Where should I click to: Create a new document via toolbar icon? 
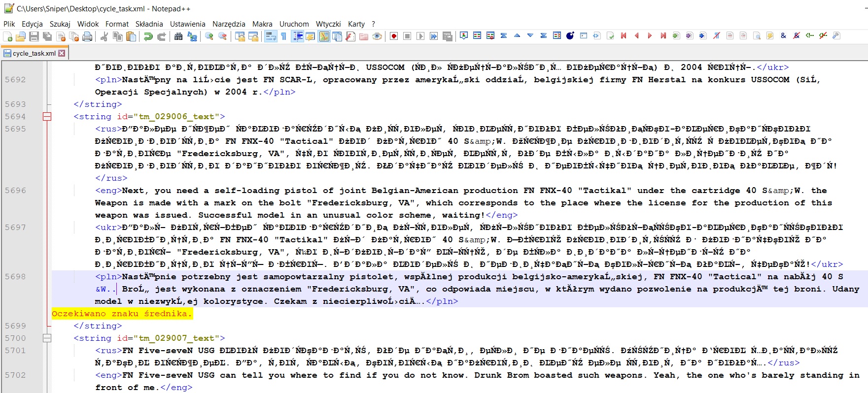[8, 36]
